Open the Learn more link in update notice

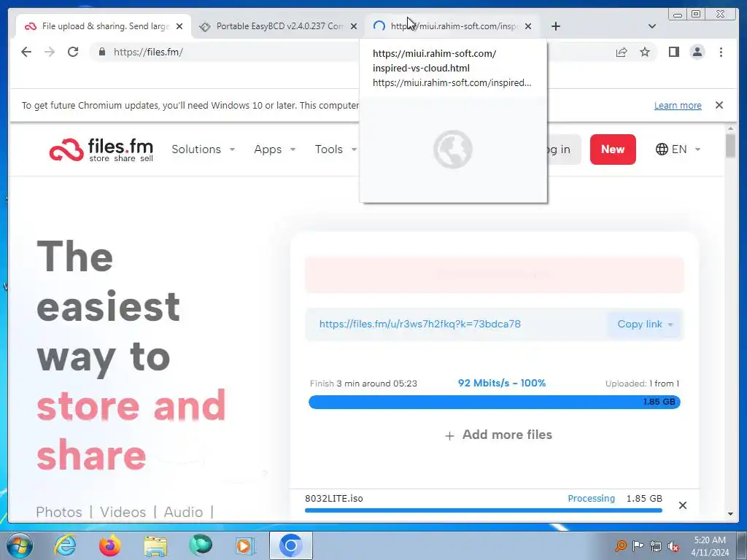[x=678, y=105]
